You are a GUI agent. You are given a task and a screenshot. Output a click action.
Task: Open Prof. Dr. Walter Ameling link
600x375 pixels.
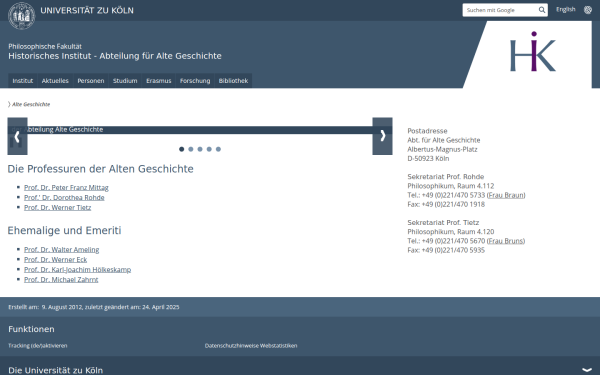62,249
